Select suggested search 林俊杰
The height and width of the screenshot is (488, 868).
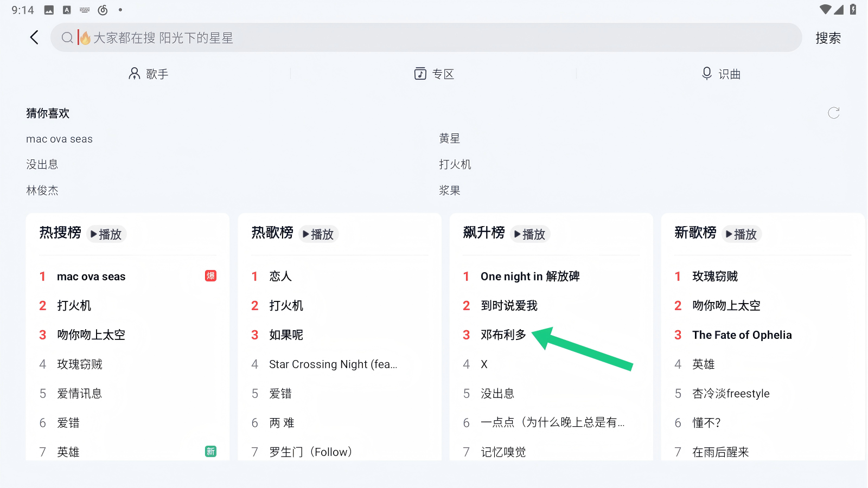(x=42, y=190)
